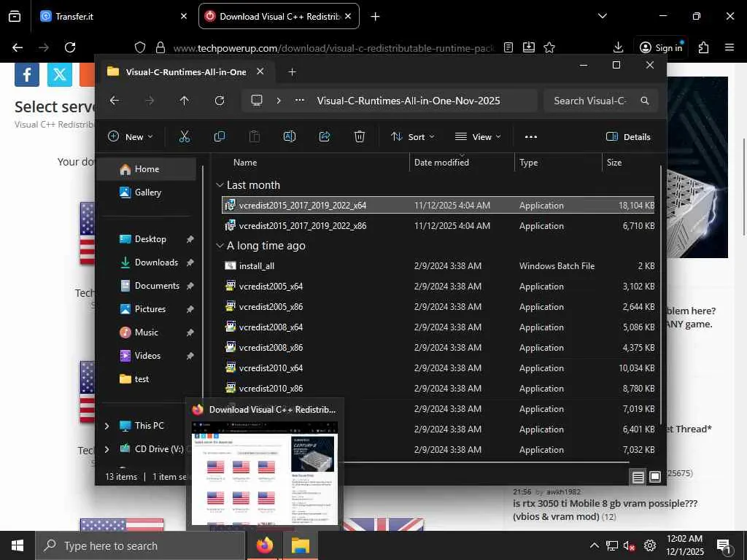This screenshot has width=747, height=560.
Task: Click Sign in button in Firefox
Action: (x=661, y=47)
